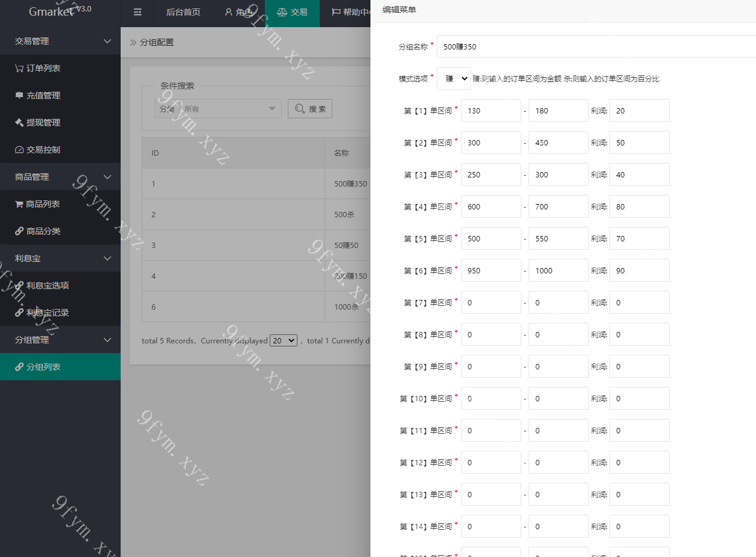Select table row named 50赚50

[x=256, y=245]
